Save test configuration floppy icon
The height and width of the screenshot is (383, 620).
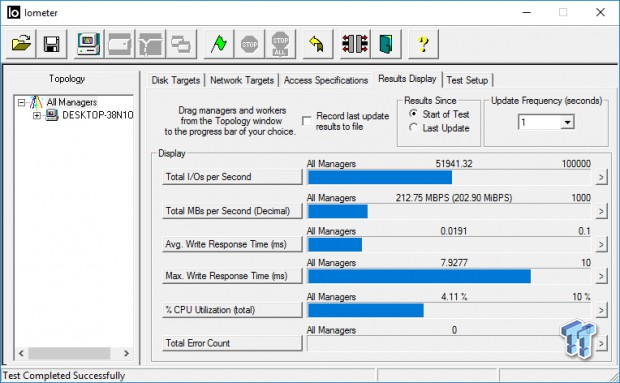click(52, 43)
